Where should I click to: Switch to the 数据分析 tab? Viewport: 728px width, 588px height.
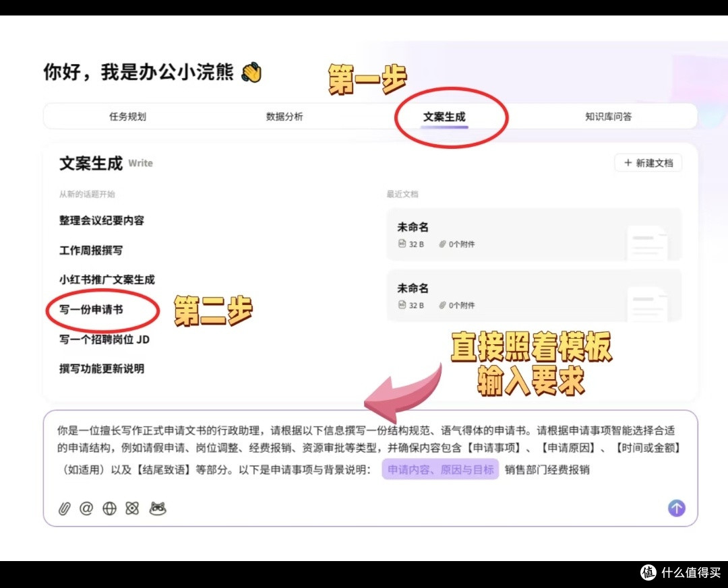[284, 117]
